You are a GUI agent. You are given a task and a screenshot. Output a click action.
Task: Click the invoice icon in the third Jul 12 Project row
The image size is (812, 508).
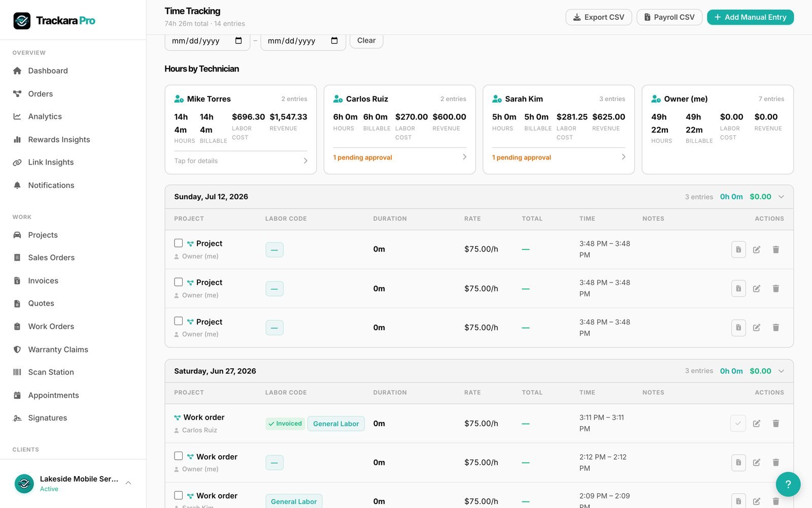click(x=738, y=328)
